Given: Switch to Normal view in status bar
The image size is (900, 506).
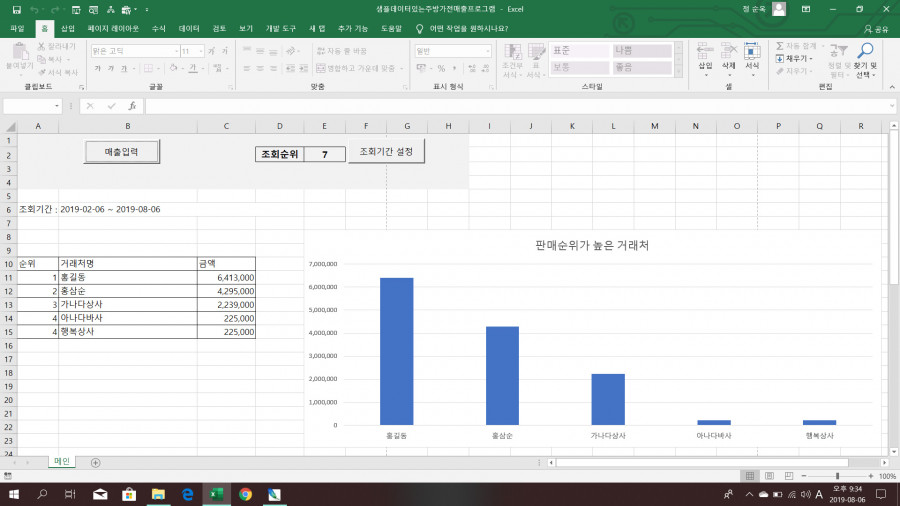Looking at the screenshot, I should pyautogui.click(x=750, y=476).
